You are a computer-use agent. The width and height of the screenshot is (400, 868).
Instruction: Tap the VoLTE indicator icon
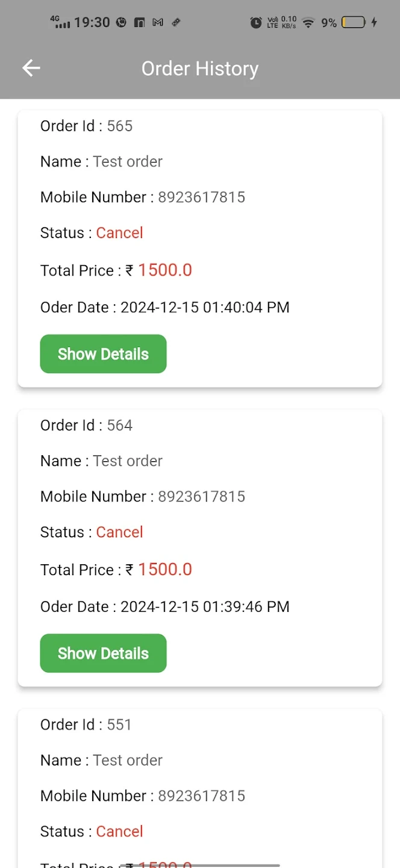click(272, 23)
